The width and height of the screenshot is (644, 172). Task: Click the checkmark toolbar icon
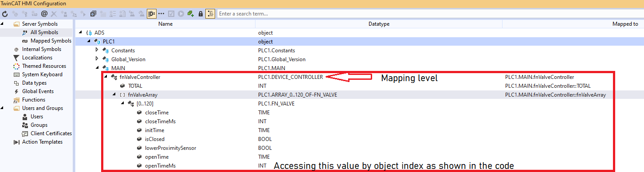tap(171, 14)
